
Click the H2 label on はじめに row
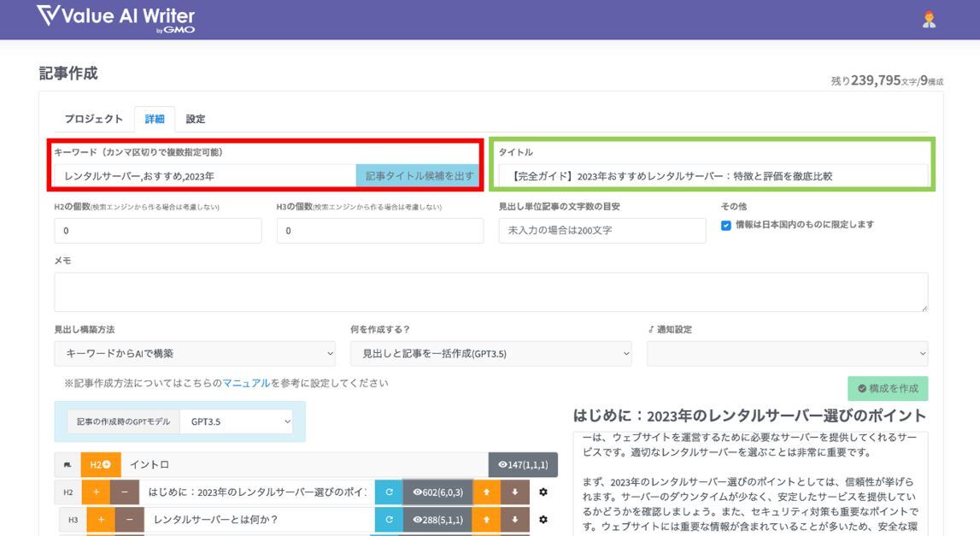point(68,492)
